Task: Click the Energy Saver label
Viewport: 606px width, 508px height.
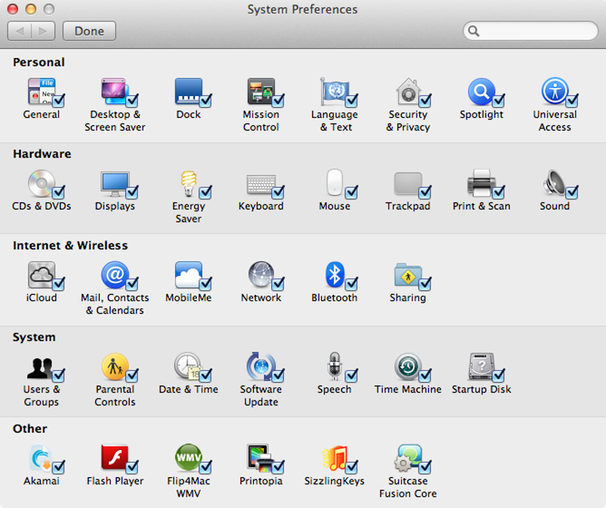Action: (x=189, y=212)
